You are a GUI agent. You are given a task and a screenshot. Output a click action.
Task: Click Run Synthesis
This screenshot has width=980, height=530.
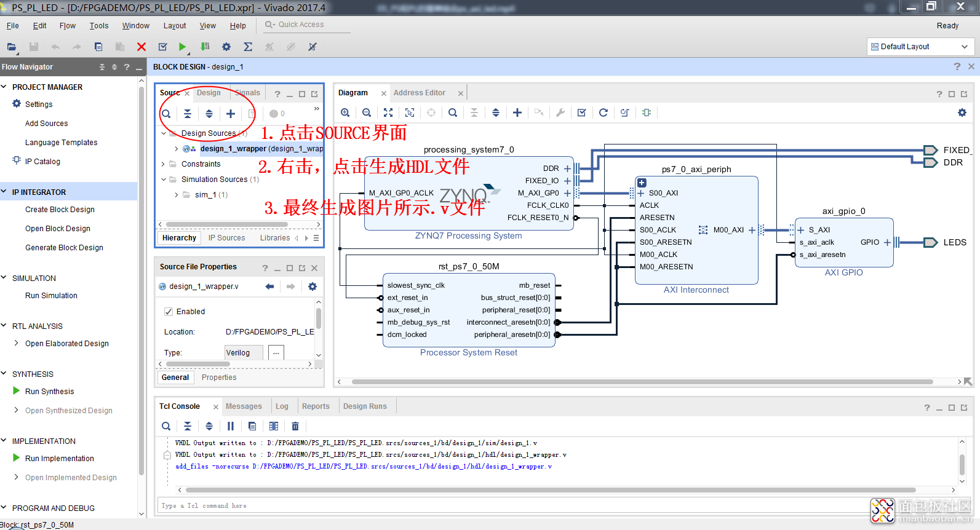49,392
